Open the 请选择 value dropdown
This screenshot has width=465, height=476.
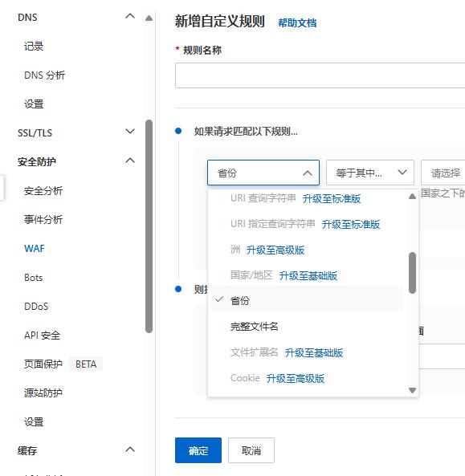[x=443, y=173]
